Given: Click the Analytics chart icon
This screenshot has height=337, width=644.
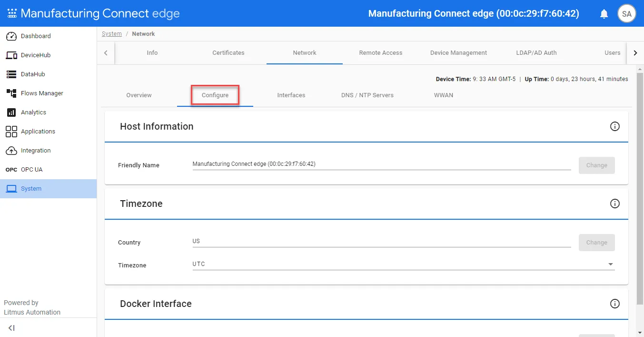Looking at the screenshot, I should point(11,112).
